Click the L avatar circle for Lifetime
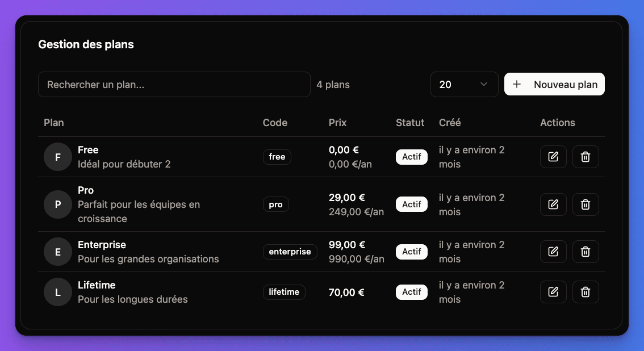The width and height of the screenshot is (644, 351). 57,291
